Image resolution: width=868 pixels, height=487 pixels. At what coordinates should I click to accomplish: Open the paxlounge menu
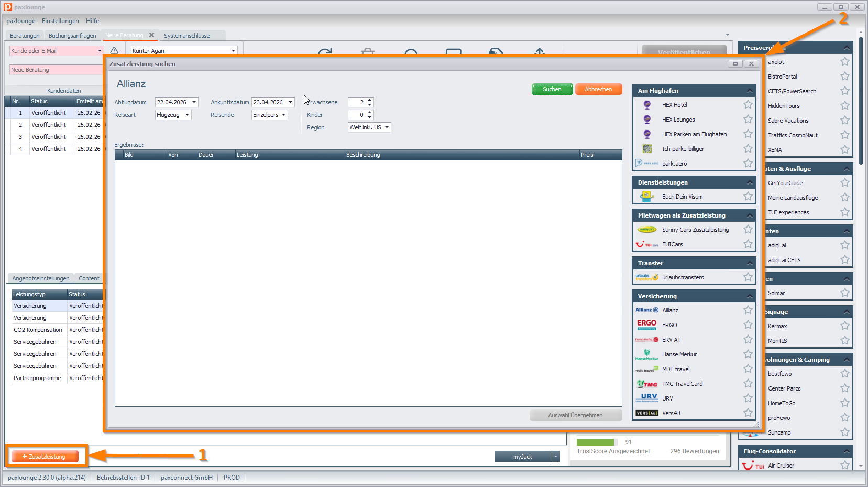[21, 21]
